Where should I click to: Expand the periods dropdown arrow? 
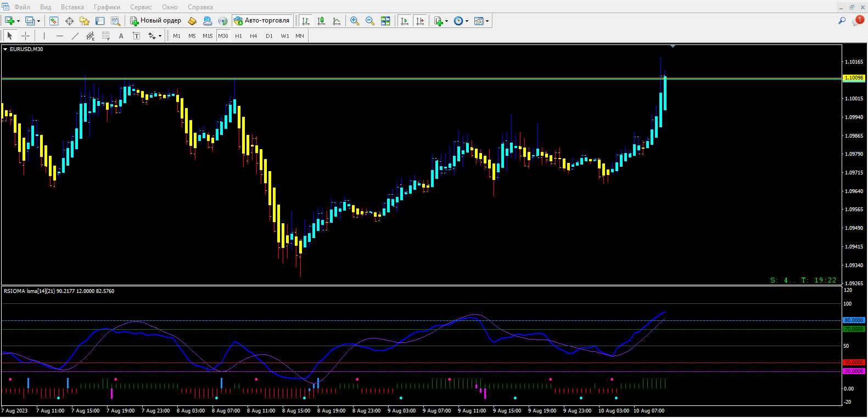click(x=467, y=21)
